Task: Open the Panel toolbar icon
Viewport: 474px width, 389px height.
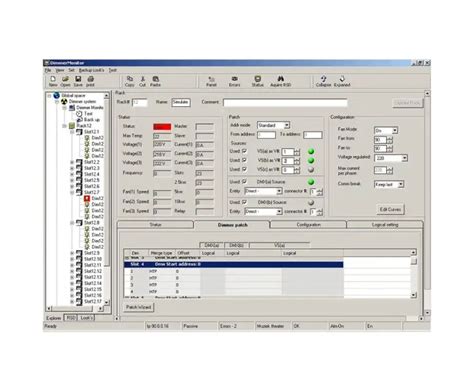Action: point(211,79)
